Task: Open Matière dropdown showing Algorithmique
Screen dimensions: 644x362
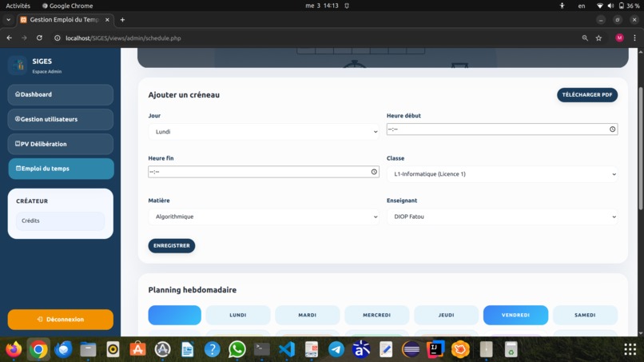Action: pos(264,217)
